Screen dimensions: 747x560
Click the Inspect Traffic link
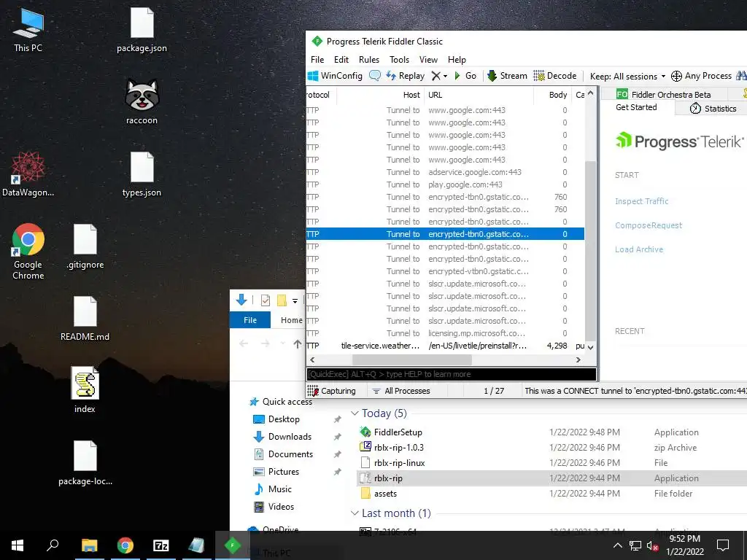[642, 201]
